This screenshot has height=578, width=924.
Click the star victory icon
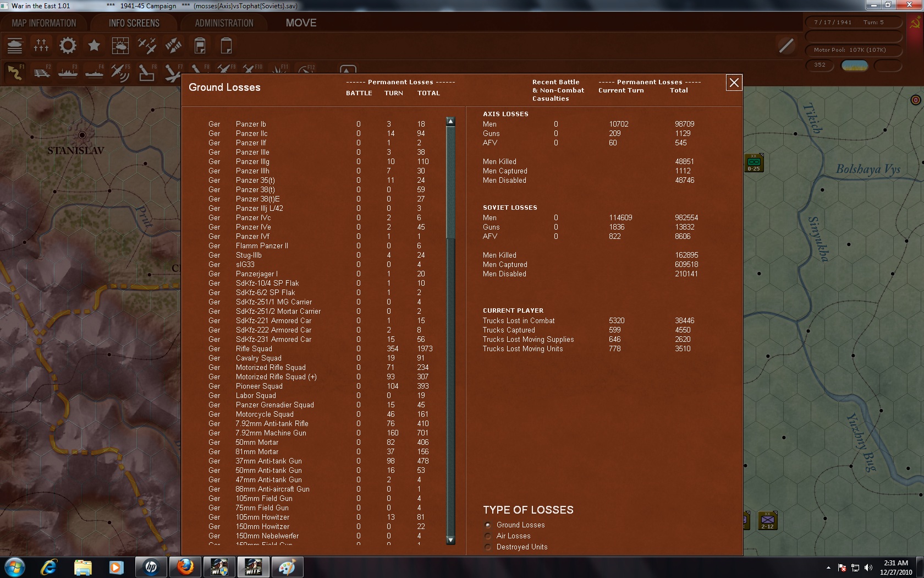coord(94,46)
